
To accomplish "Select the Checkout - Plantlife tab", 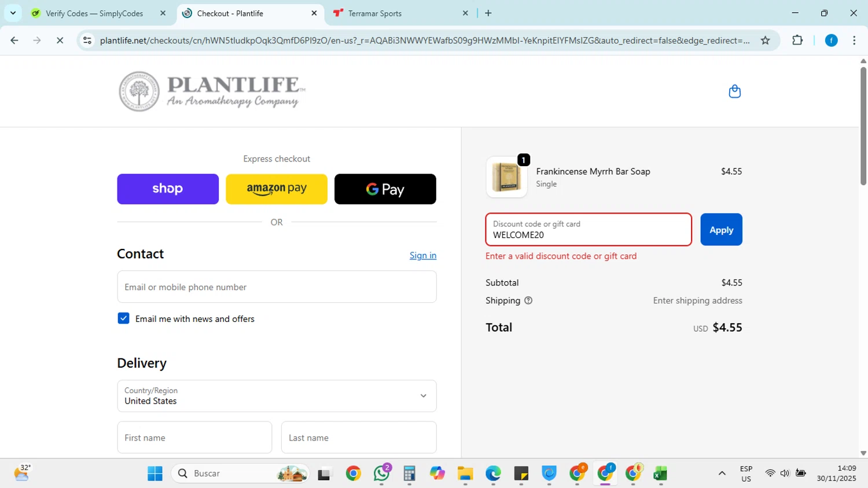I will click(x=230, y=13).
